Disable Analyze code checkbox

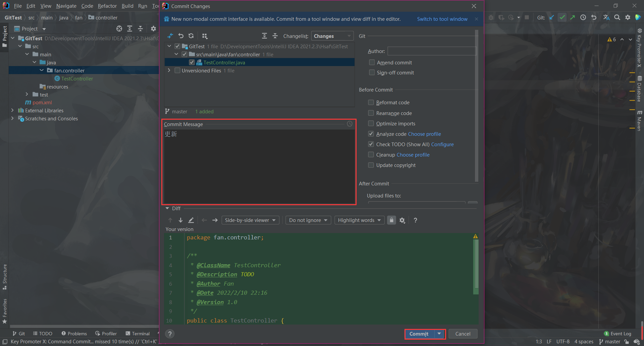(x=371, y=134)
